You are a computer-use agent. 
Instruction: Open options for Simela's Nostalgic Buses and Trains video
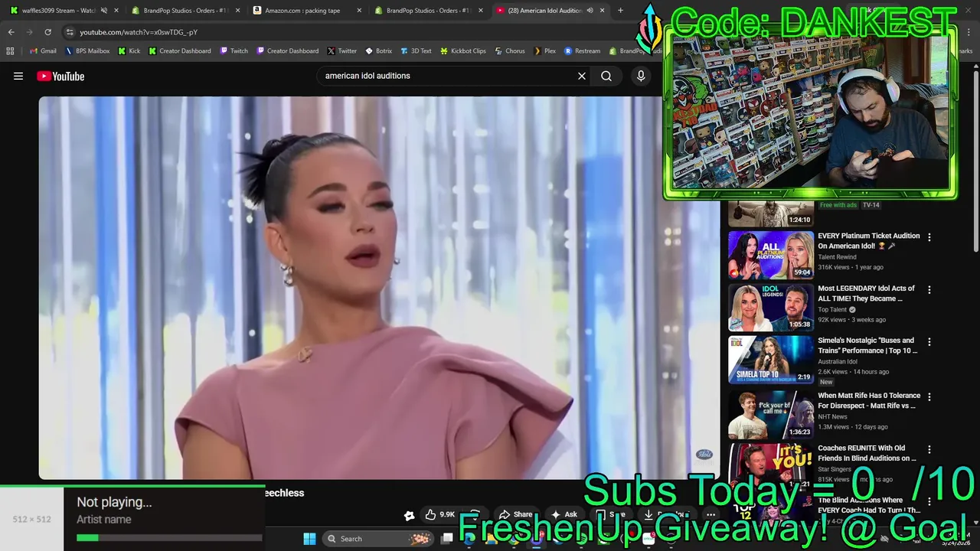tap(929, 342)
